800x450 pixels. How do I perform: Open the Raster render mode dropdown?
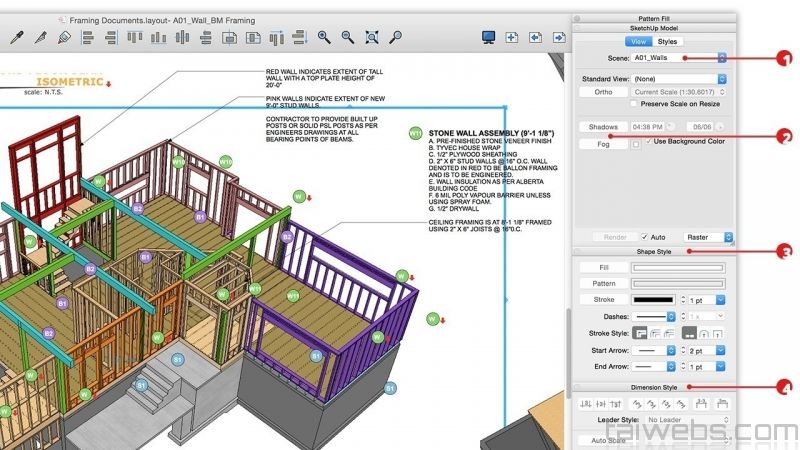(708, 237)
